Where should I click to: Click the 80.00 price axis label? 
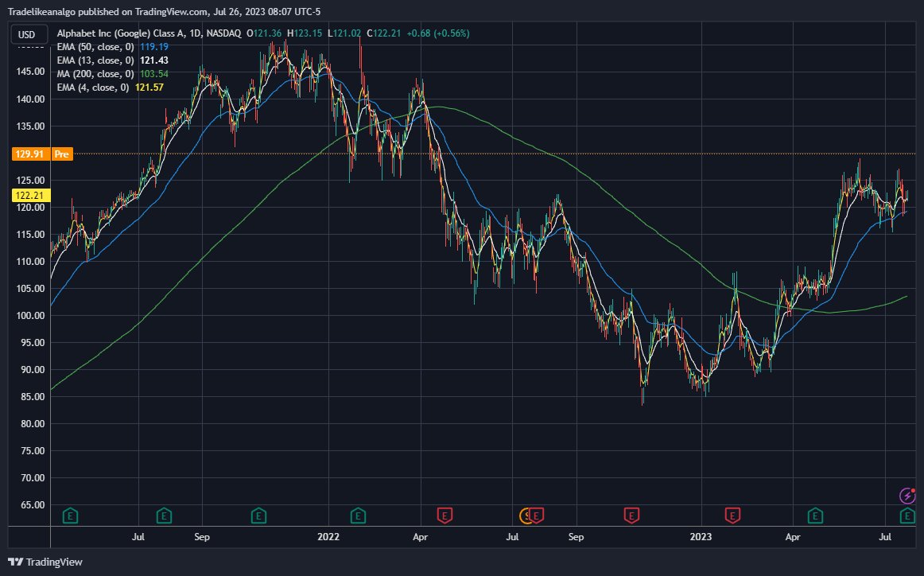click(x=33, y=423)
